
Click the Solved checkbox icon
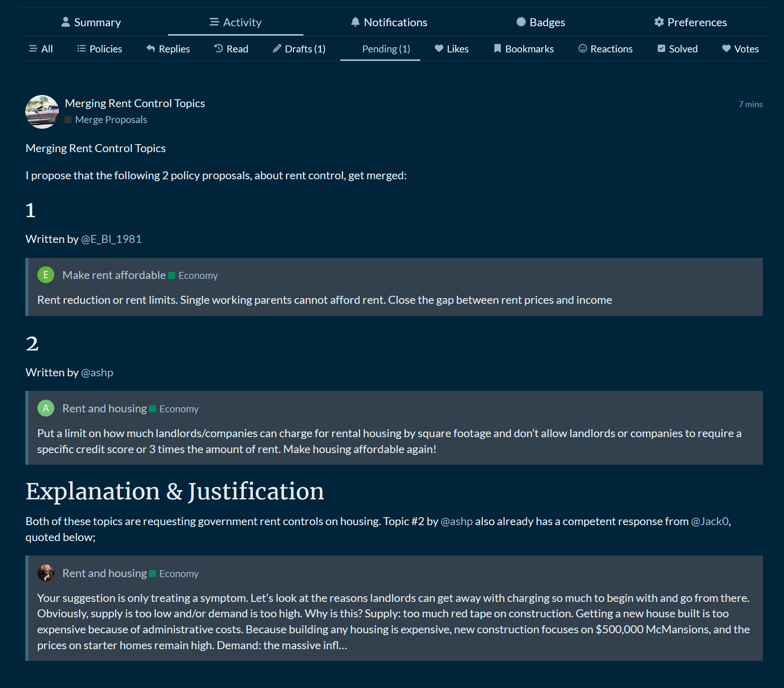661,49
